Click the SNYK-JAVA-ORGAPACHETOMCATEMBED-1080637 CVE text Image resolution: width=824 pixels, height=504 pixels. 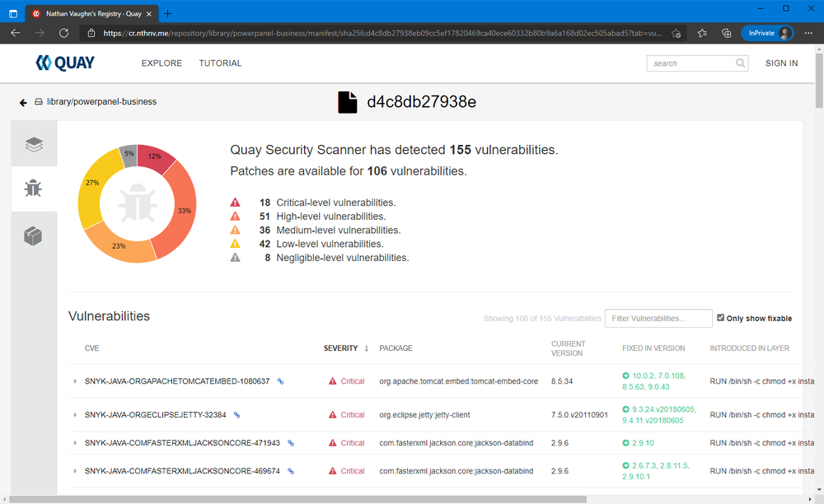pyautogui.click(x=177, y=381)
